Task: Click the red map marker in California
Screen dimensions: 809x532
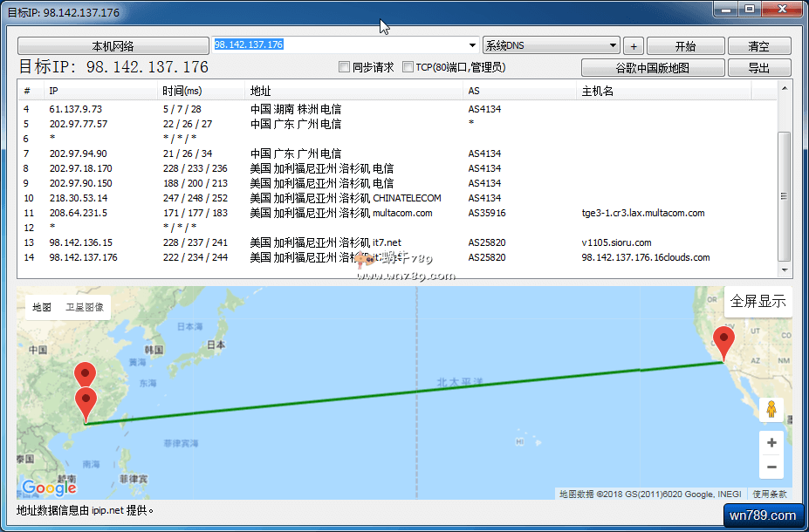Action: click(723, 341)
